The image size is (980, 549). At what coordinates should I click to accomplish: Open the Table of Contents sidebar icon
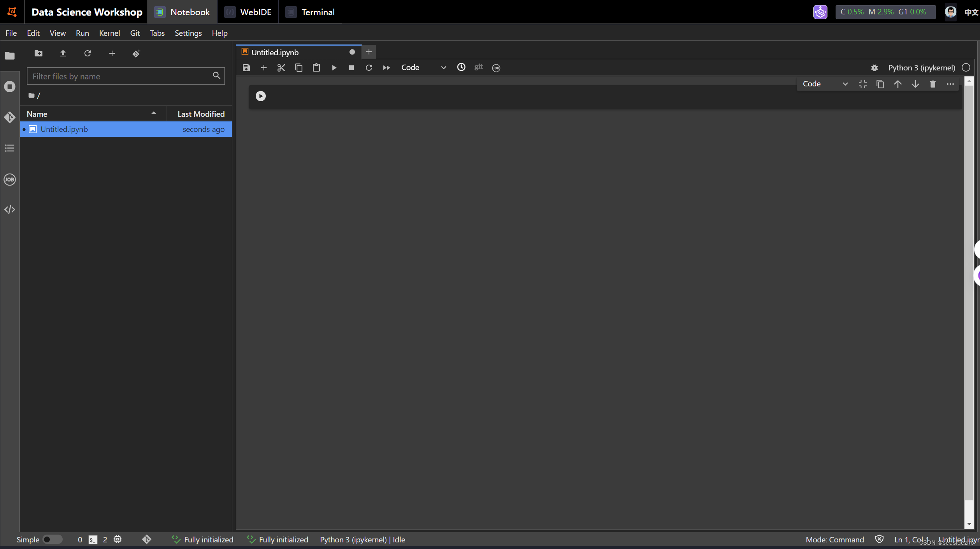(10, 148)
